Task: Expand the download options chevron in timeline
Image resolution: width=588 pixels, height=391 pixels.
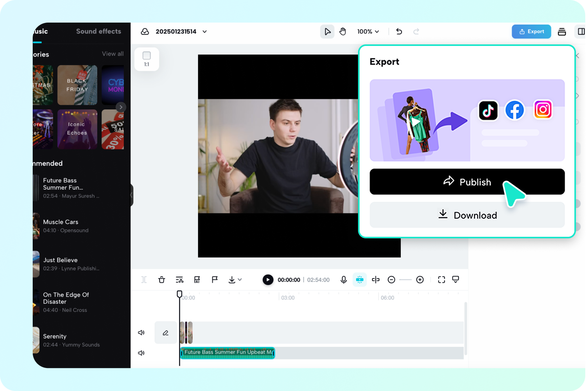Action: point(240,280)
